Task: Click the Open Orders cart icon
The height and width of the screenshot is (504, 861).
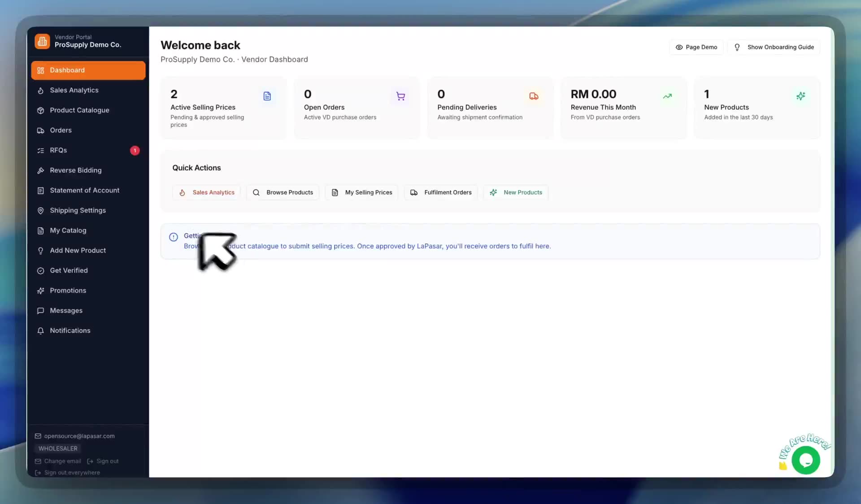Action: tap(400, 96)
